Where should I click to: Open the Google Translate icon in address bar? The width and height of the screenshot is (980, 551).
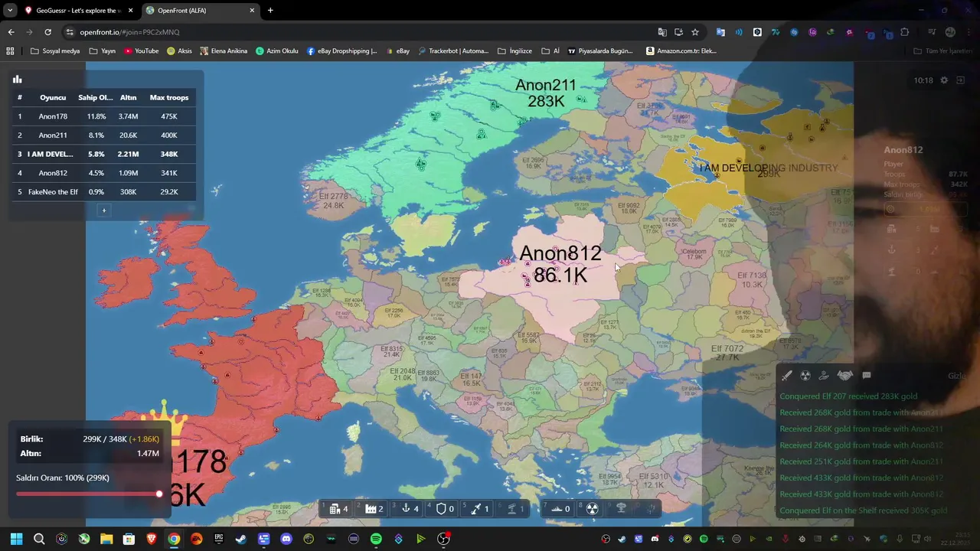coord(662,32)
